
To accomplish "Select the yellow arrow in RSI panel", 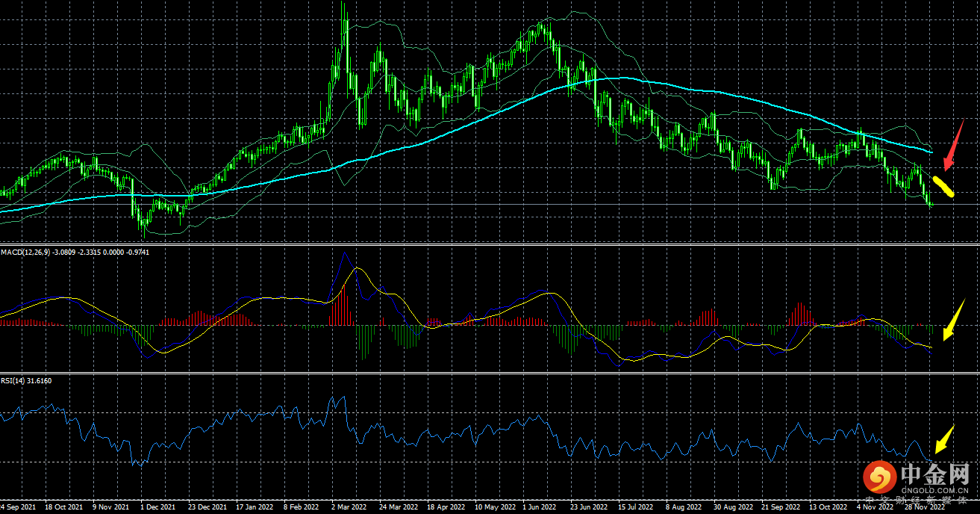I will tap(944, 439).
